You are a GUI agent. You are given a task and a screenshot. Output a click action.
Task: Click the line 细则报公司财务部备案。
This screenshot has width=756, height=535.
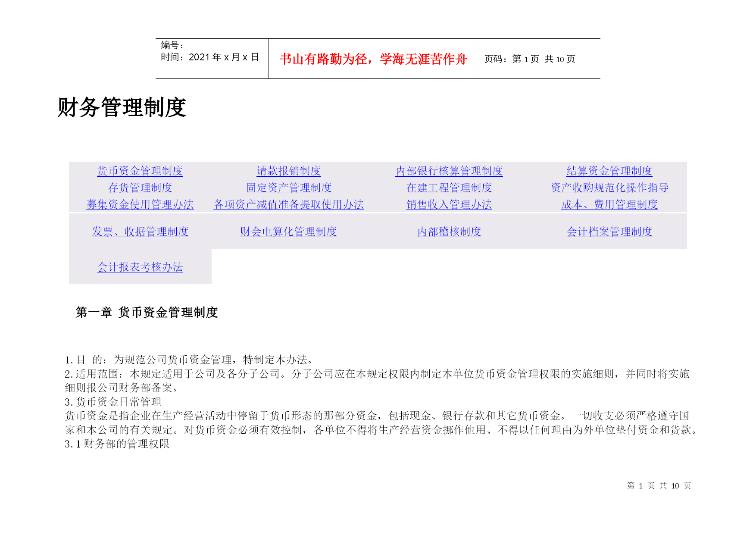pos(121,388)
